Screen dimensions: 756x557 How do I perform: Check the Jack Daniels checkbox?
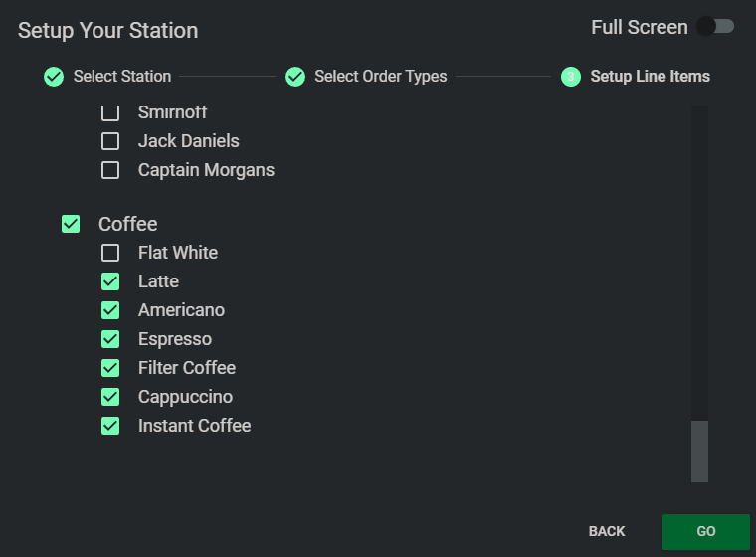click(110, 141)
